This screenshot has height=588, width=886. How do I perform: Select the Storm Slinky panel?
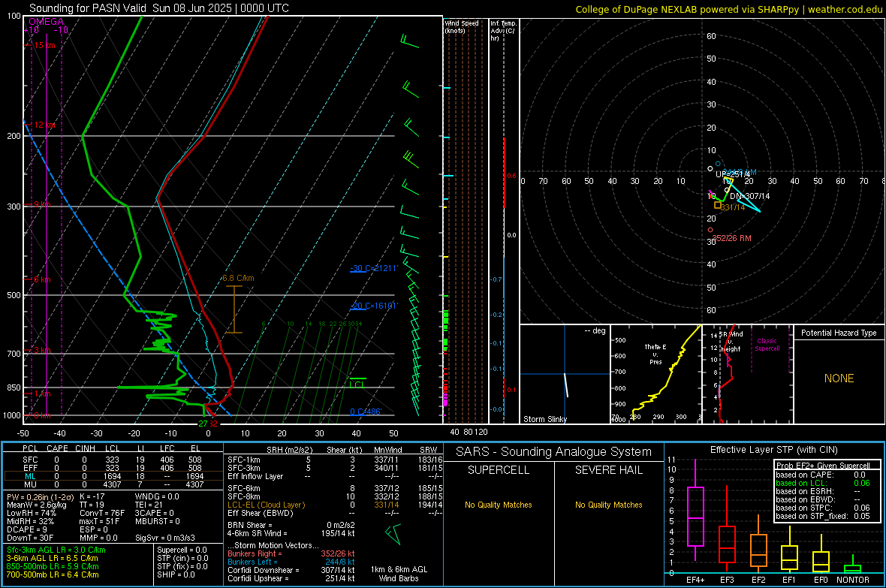(x=565, y=374)
